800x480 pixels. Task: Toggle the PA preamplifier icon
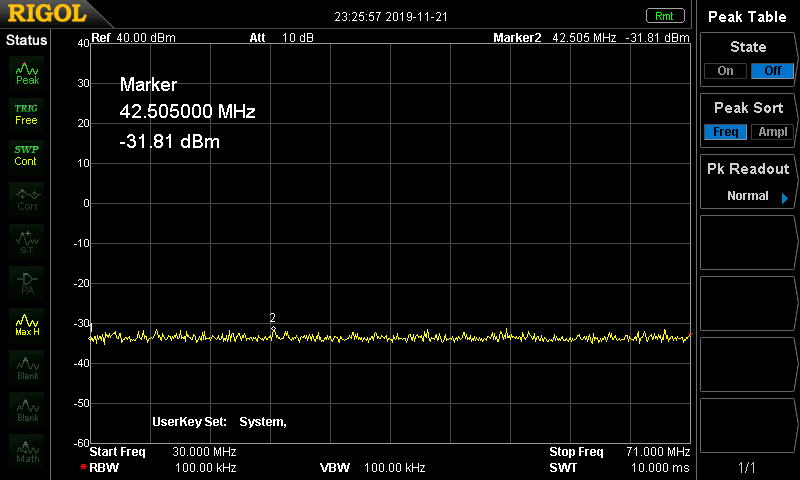27,283
